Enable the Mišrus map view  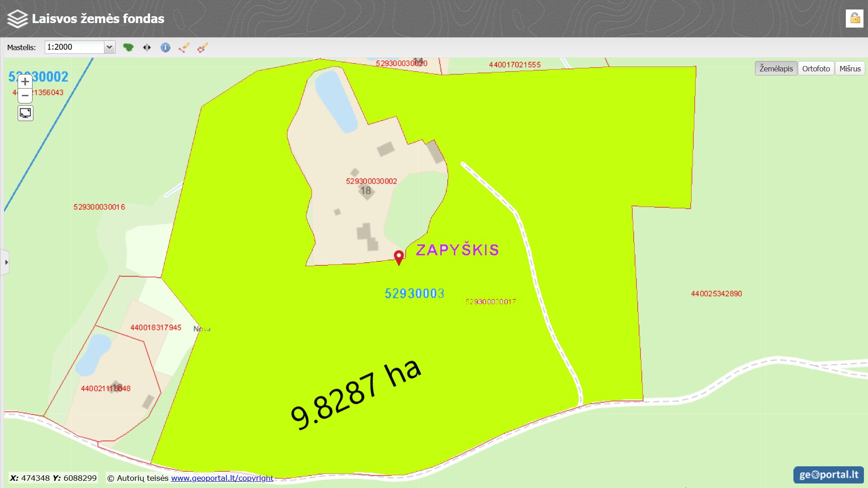pyautogui.click(x=849, y=68)
